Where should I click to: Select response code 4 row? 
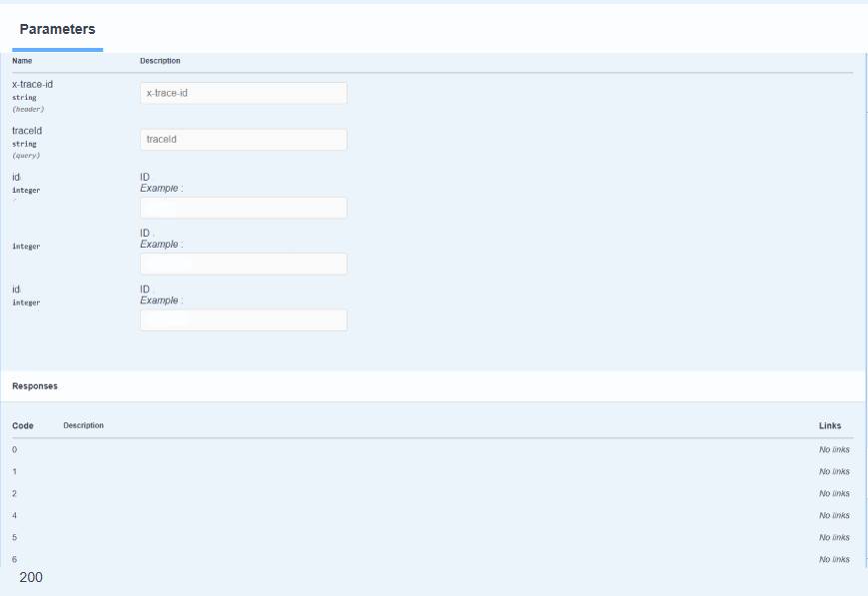(14, 515)
